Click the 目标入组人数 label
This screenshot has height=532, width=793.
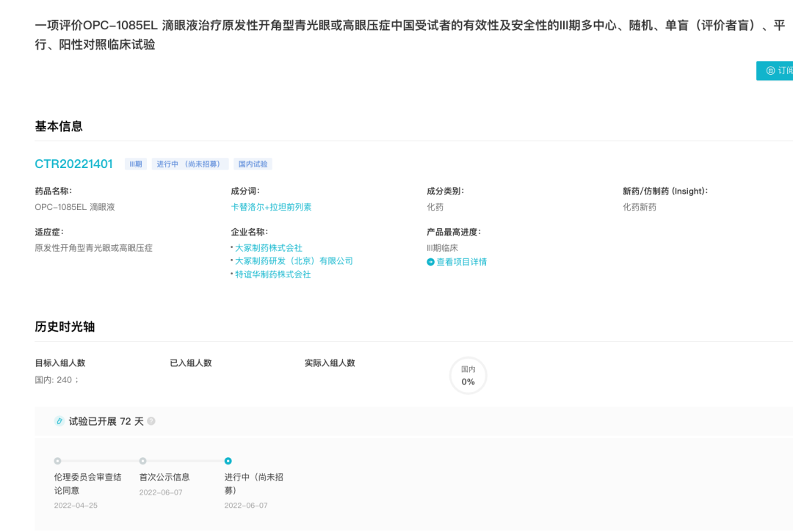click(60, 362)
